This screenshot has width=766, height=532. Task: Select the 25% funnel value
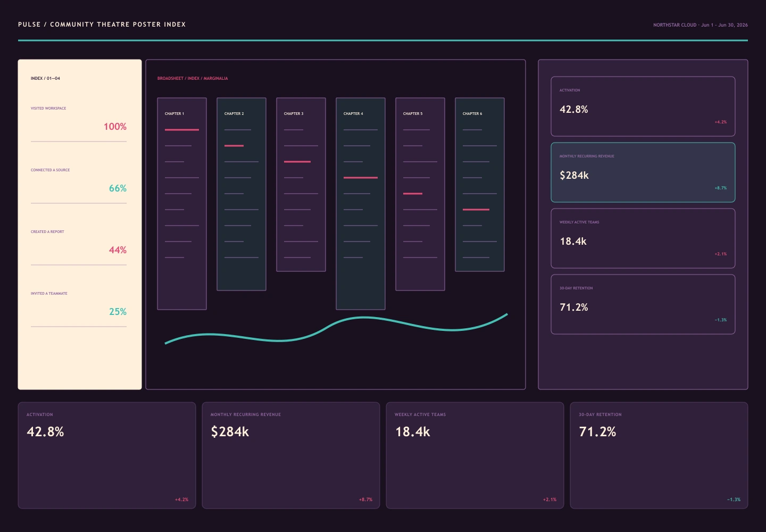click(x=118, y=312)
